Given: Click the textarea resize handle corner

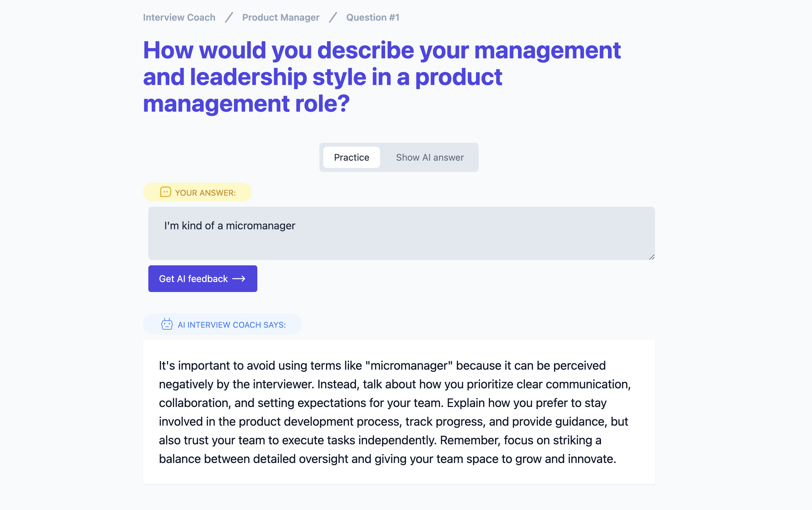Looking at the screenshot, I should coord(651,257).
